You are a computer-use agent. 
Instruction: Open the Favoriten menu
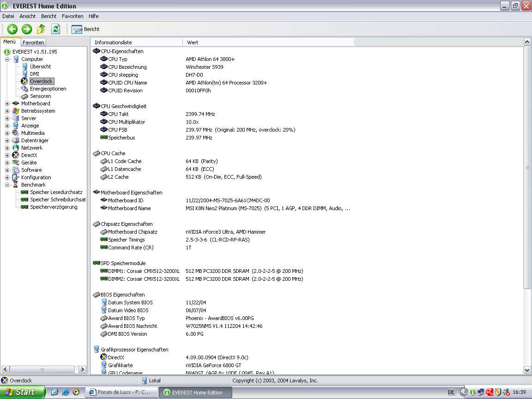[72, 16]
